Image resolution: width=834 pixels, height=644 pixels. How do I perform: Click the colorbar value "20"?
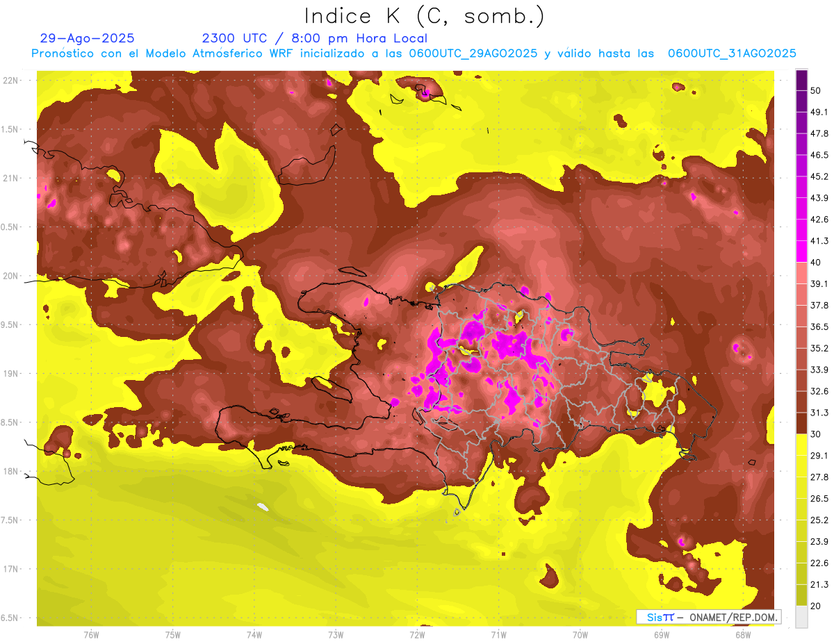click(x=816, y=606)
